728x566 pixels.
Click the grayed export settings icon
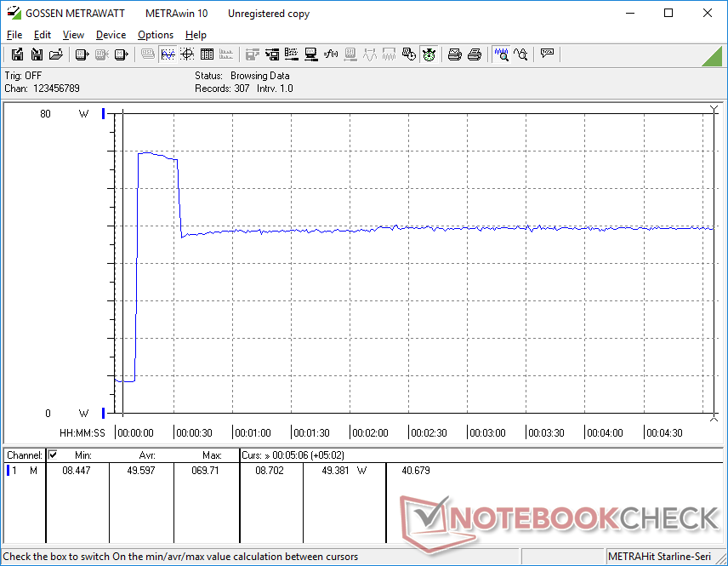pos(252,54)
